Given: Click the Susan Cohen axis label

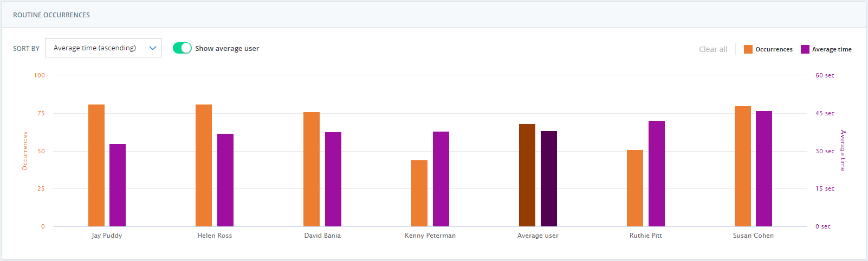Looking at the screenshot, I should point(753,236).
